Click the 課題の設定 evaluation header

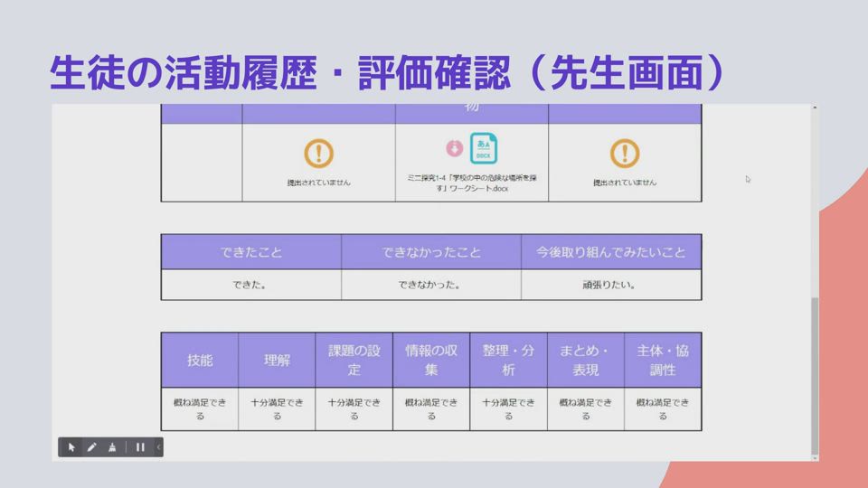(x=354, y=360)
